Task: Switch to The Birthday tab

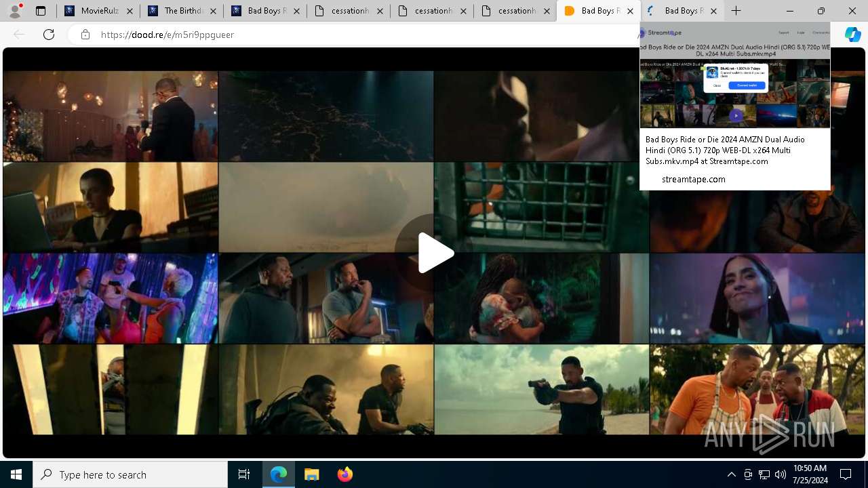Action: [x=182, y=11]
